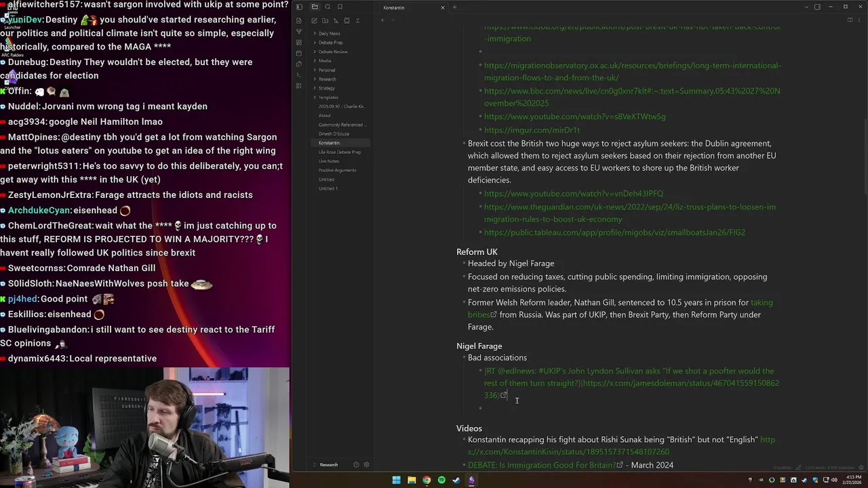
Task: Click the quick switcher ribbon icon
Action: 299,20
